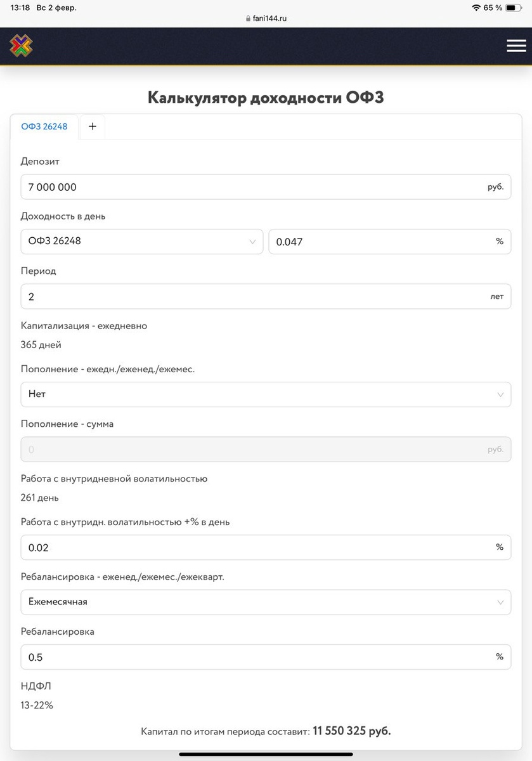This screenshot has width=532, height=761.
Task: Tap the Wi-Fi status icon
Action: (476, 8)
